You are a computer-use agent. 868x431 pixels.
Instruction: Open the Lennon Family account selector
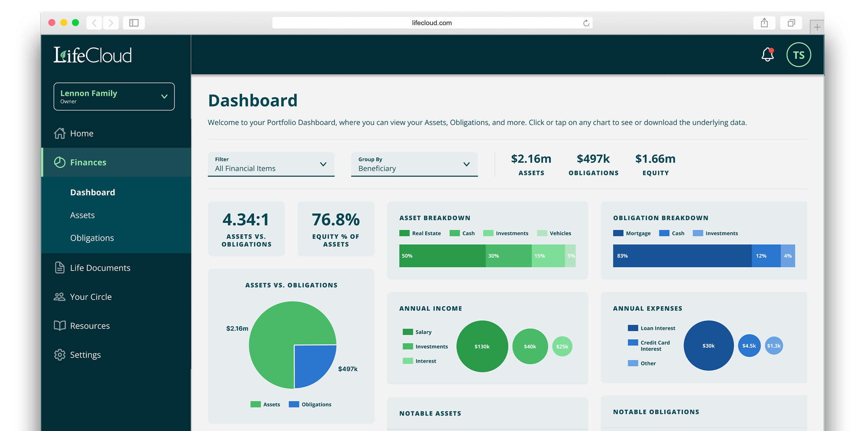pos(114,96)
